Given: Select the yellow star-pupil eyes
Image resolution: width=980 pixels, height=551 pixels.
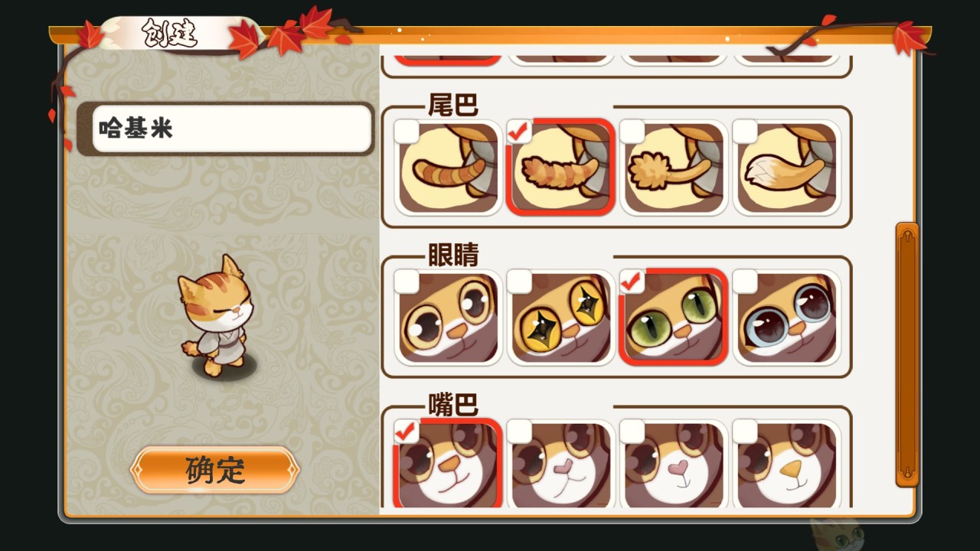Looking at the screenshot, I should pyautogui.click(x=560, y=318).
